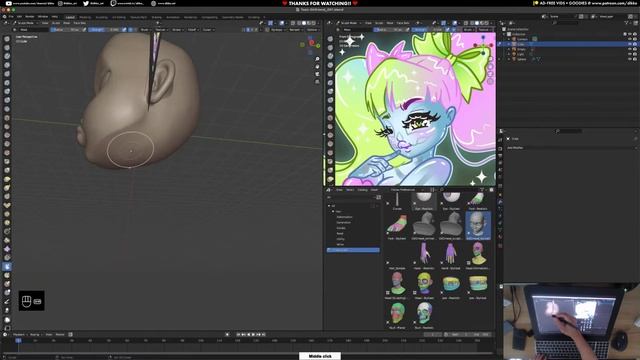The image size is (640, 360).
Task: Select the Draw brush in left toolbar
Action: coord(7,39)
